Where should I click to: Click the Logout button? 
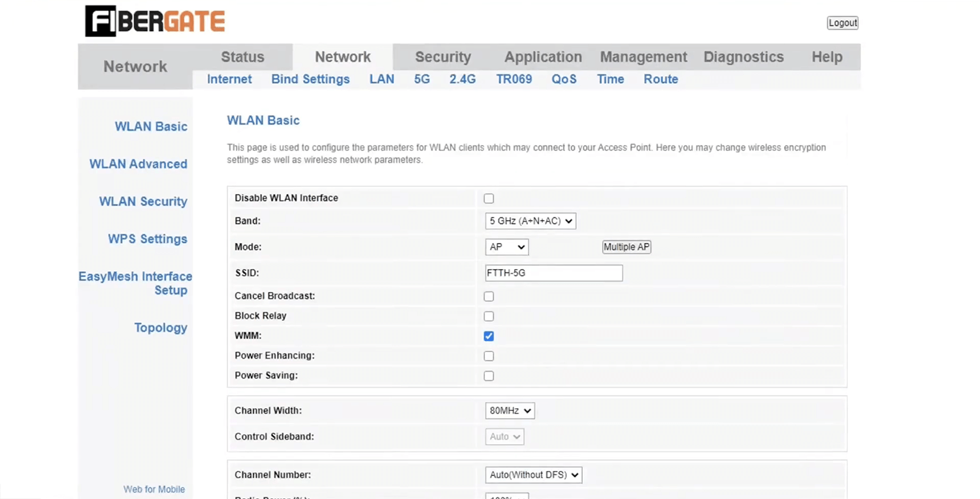(x=842, y=23)
